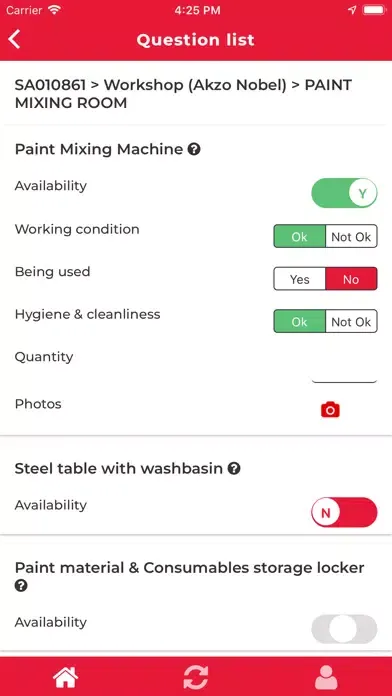The height and width of the screenshot is (696, 392).
Task: Open help for Paint material storage locker
Action: (21, 586)
